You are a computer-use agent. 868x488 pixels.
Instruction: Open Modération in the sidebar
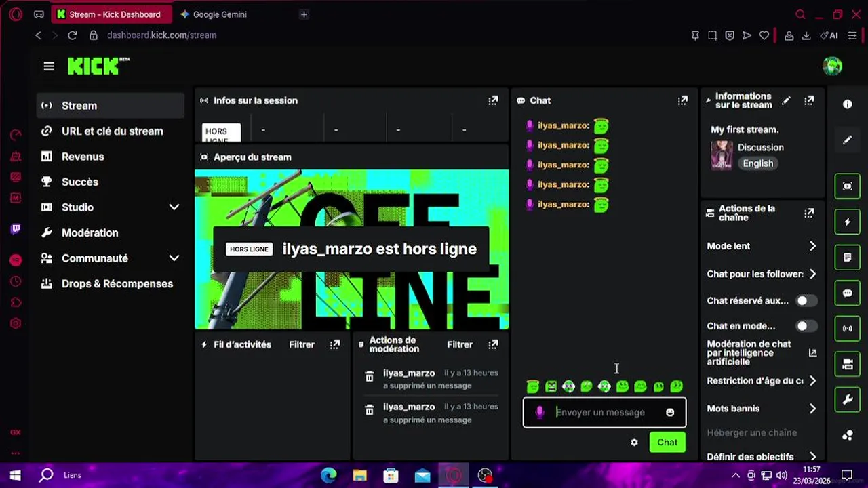[x=111, y=232]
